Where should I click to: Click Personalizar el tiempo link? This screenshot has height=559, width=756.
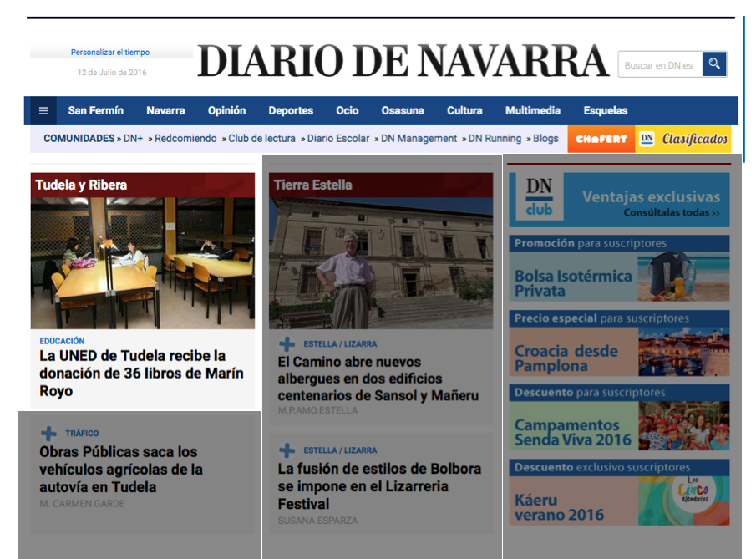(110, 52)
